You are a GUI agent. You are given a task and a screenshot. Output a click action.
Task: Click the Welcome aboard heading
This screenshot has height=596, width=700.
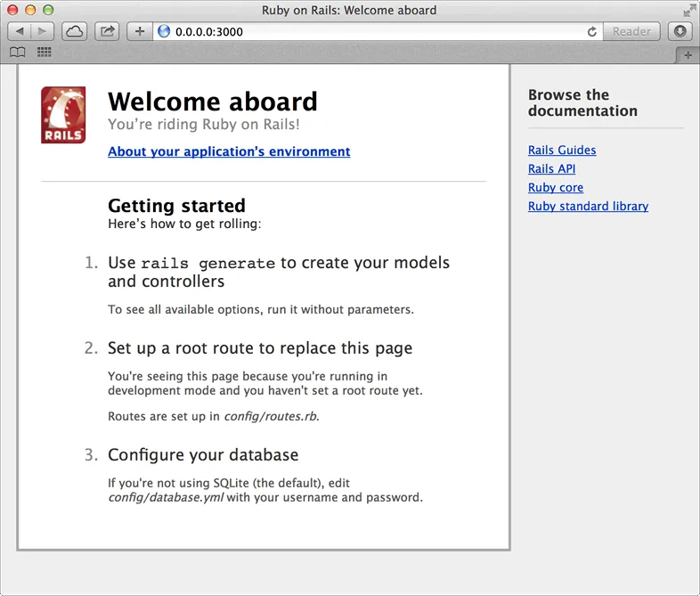(x=213, y=102)
